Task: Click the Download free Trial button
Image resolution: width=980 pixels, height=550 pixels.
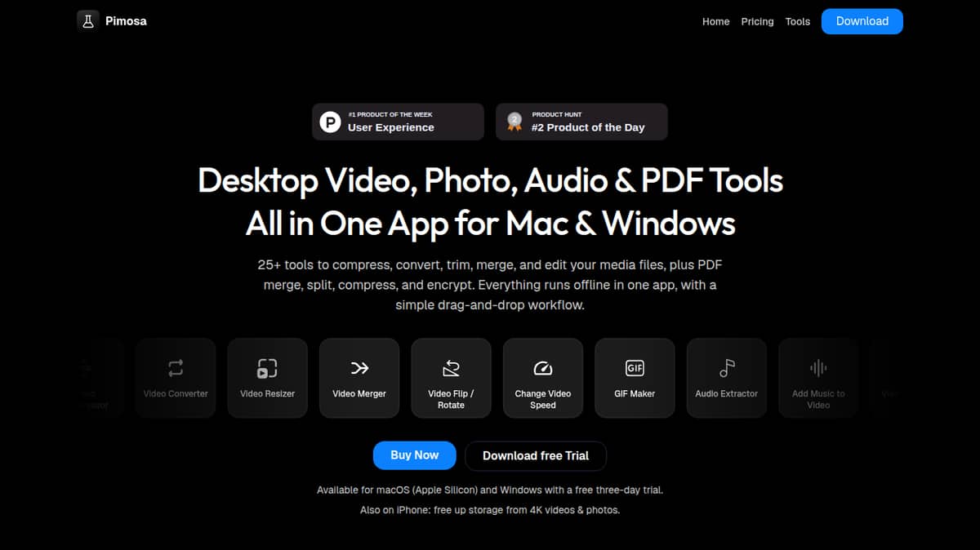Action: [x=536, y=456]
